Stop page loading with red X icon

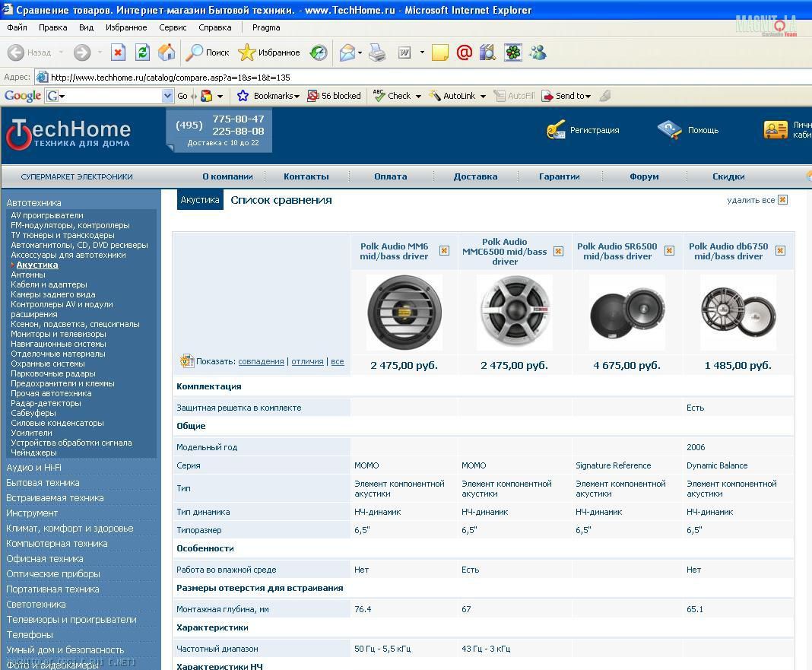(x=118, y=52)
